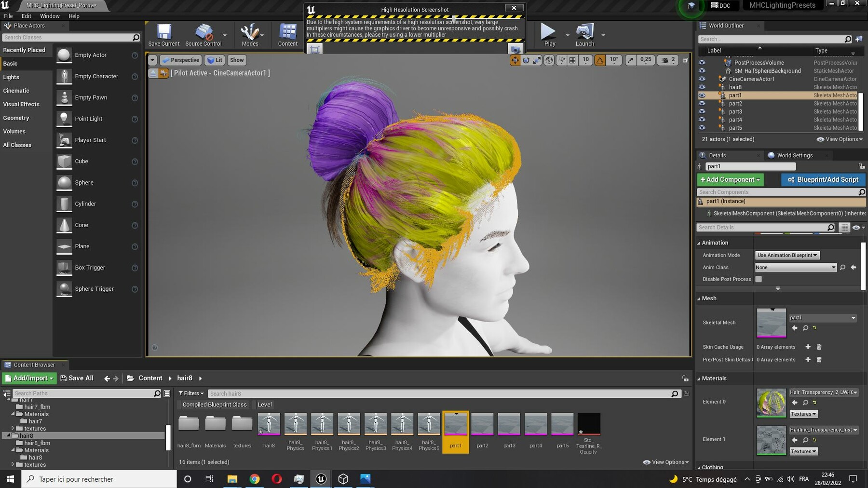
Task: Open Skeletal Mesh part1 dropdown
Action: tap(823, 318)
